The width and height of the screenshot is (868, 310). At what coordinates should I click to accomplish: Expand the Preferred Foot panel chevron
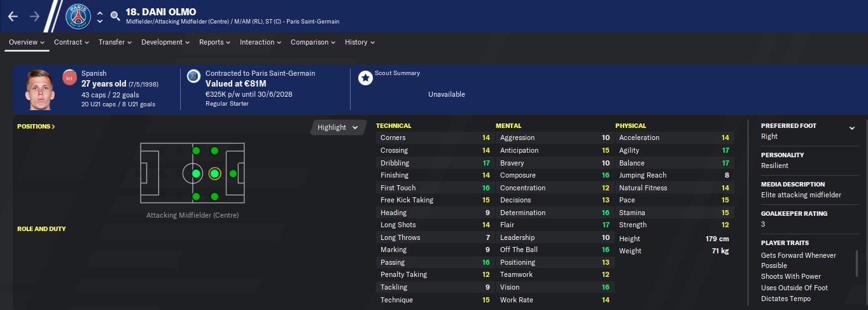point(852,128)
